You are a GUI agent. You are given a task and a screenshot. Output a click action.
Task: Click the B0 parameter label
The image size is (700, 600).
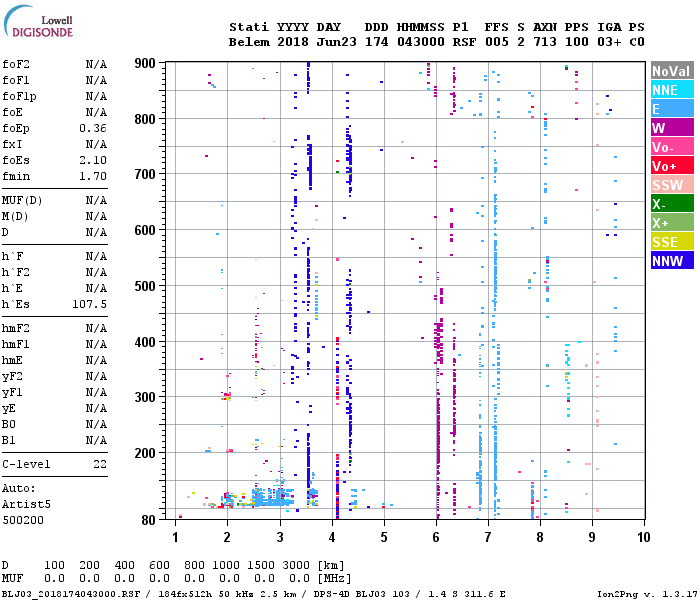9,425
